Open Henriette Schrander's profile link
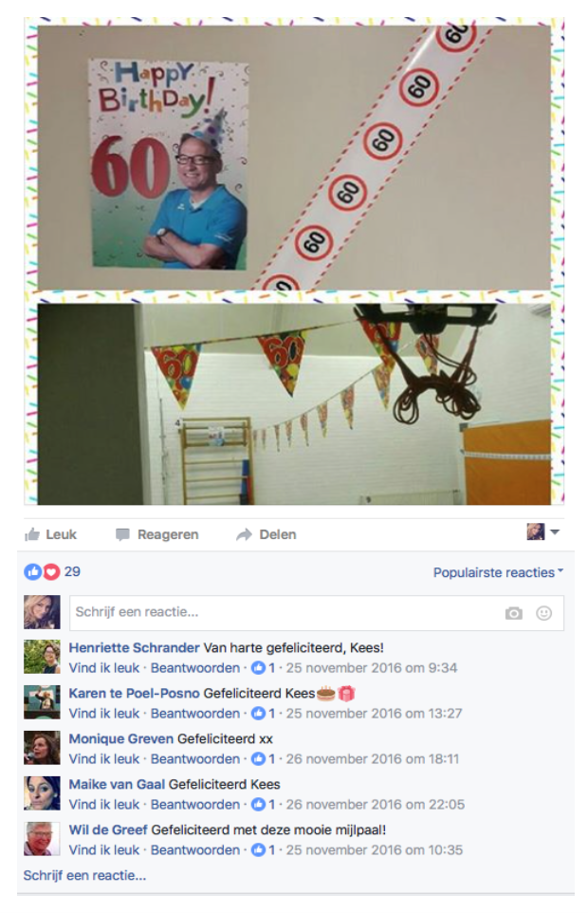The image size is (588, 913). (134, 648)
